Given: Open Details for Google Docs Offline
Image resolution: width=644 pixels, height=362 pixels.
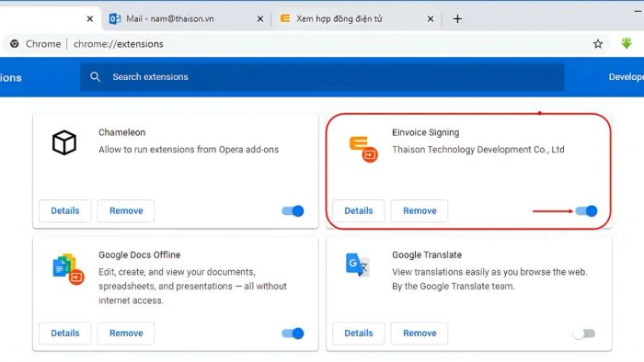Looking at the screenshot, I should tap(65, 334).
